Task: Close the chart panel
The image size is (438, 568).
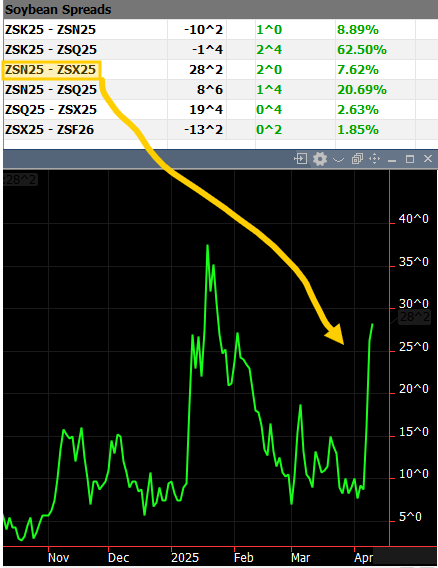Action: pos(428,159)
